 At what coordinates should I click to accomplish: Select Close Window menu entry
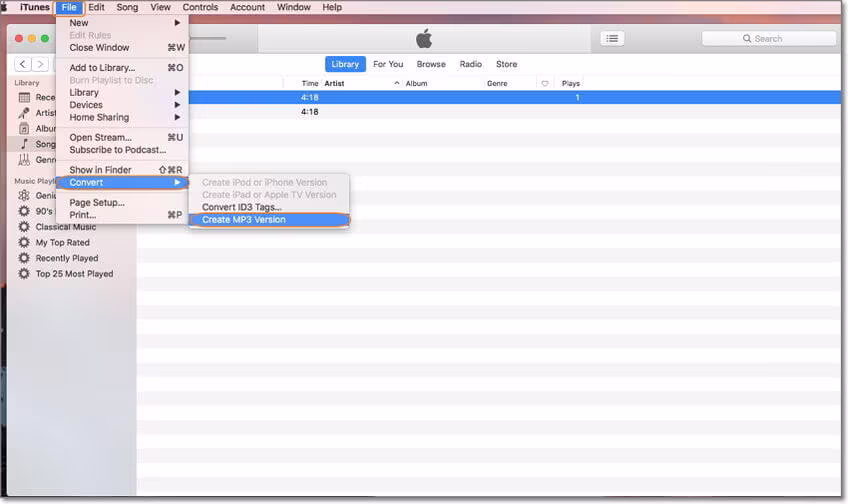point(122,48)
